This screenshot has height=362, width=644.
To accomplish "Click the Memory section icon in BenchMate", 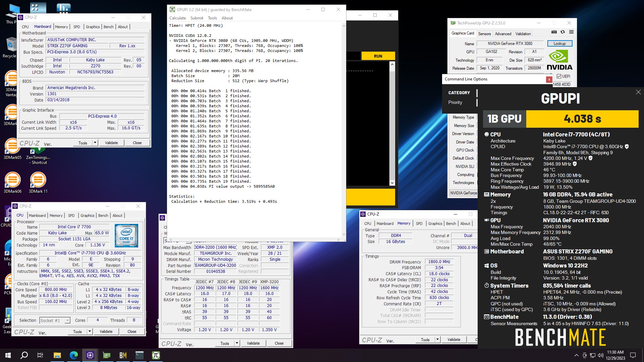I will 486,194.
